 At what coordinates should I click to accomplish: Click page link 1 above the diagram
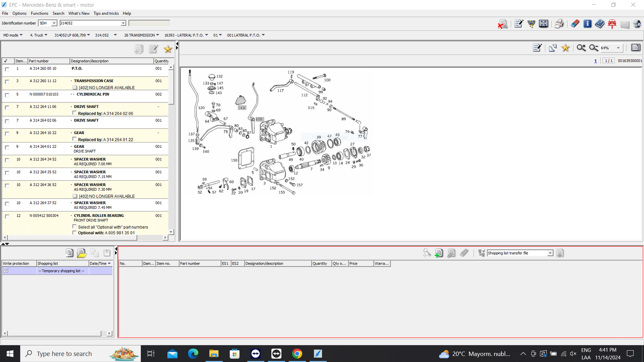tap(595, 61)
